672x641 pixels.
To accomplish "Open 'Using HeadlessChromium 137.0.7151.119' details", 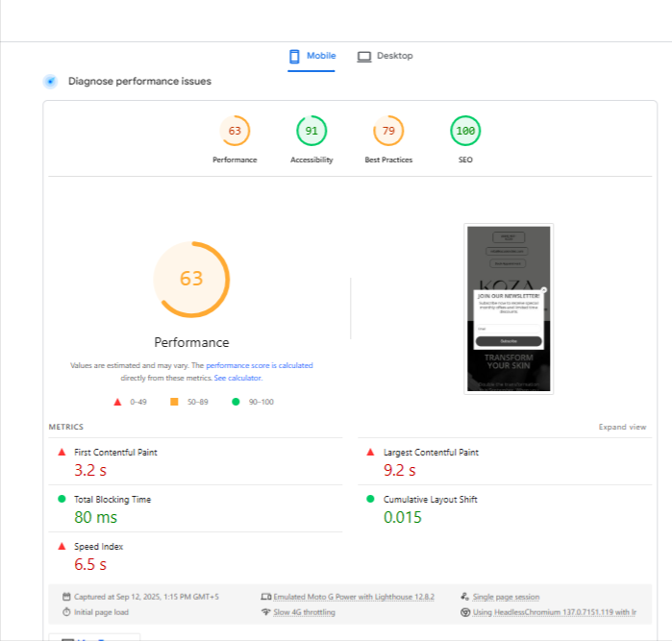I will 555,612.
